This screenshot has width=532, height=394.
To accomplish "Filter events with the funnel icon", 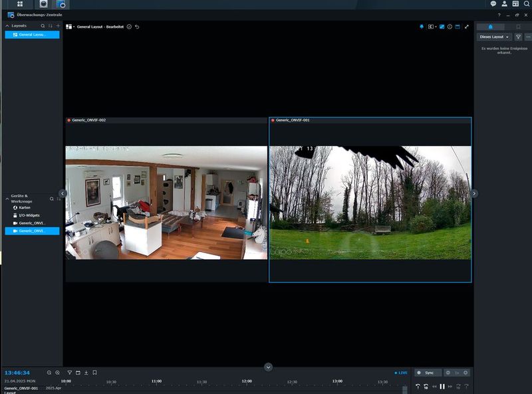I will (518, 37).
